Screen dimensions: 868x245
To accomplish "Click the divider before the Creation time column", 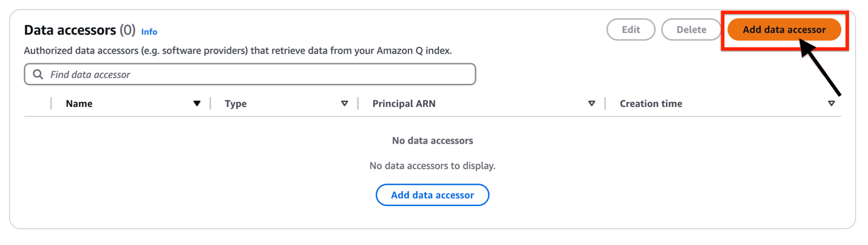I will pyautogui.click(x=605, y=104).
